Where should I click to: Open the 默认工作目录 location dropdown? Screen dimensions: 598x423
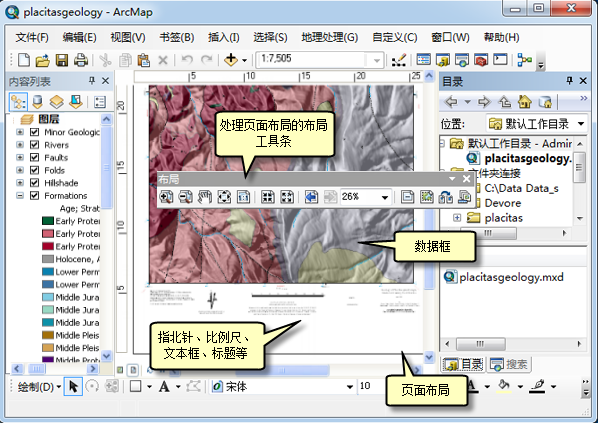coord(581,124)
